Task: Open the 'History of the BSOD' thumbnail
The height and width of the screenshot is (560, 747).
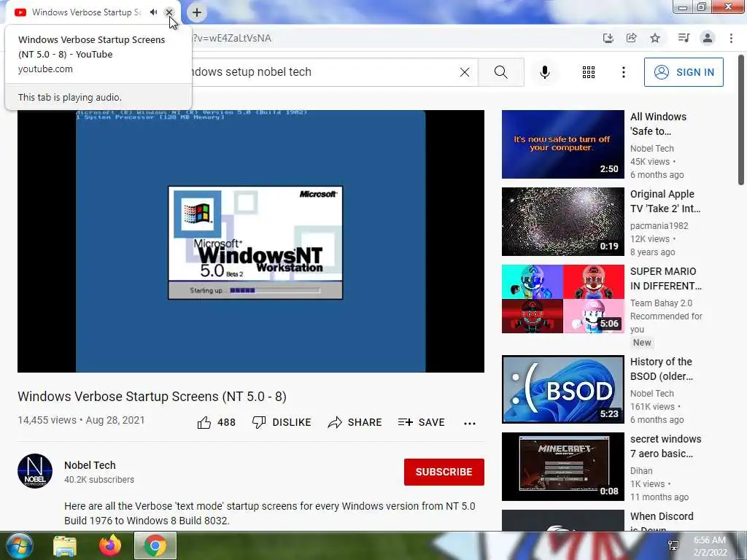Action: click(x=562, y=389)
